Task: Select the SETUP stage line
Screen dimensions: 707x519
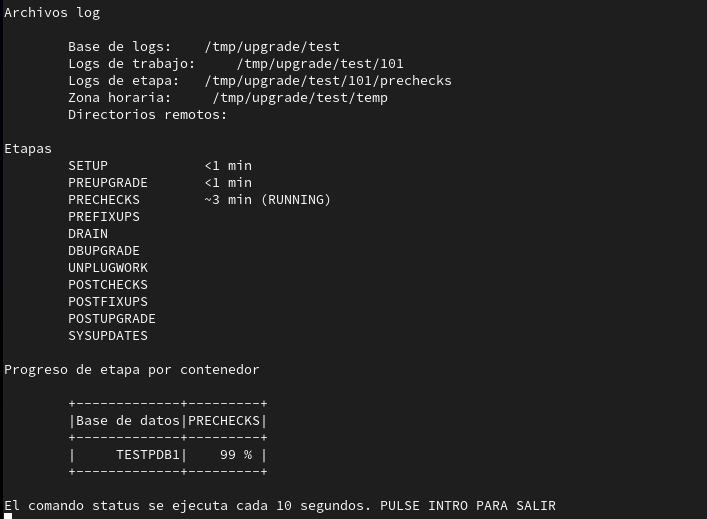Action: tap(88, 166)
